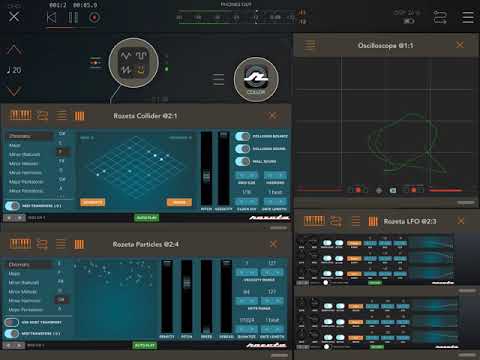Adjust the Birth slider in Particles
The image size is (480, 360).
click(x=206, y=297)
